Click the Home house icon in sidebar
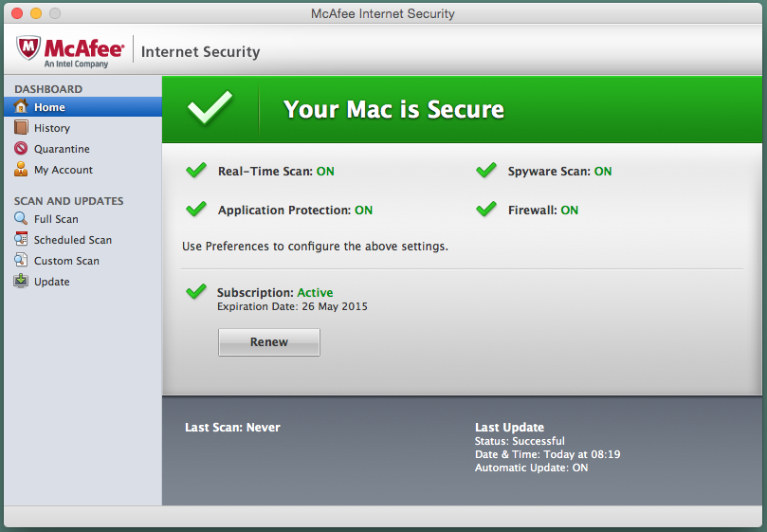This screenshot has width=767, height=532. [21, 107]
